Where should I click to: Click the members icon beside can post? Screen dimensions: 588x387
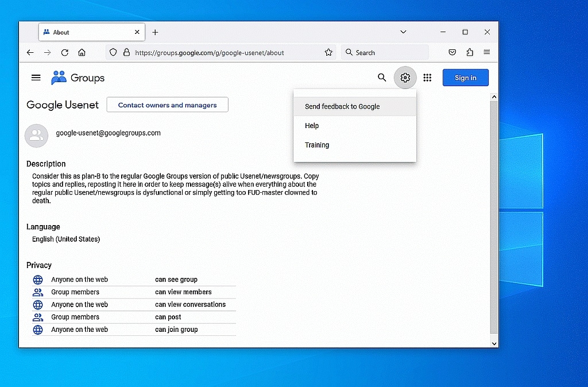38,318
